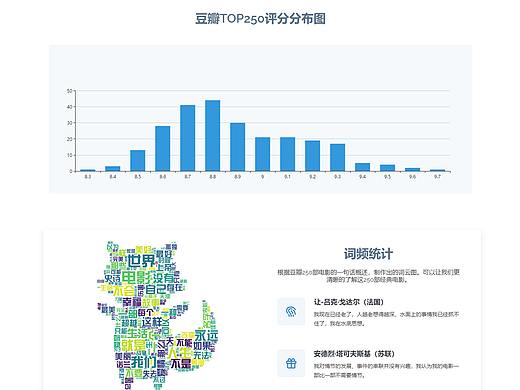This screenshot has height=390, width=520.
Task: Click the y-axis value 50
Action: point(69,91)
